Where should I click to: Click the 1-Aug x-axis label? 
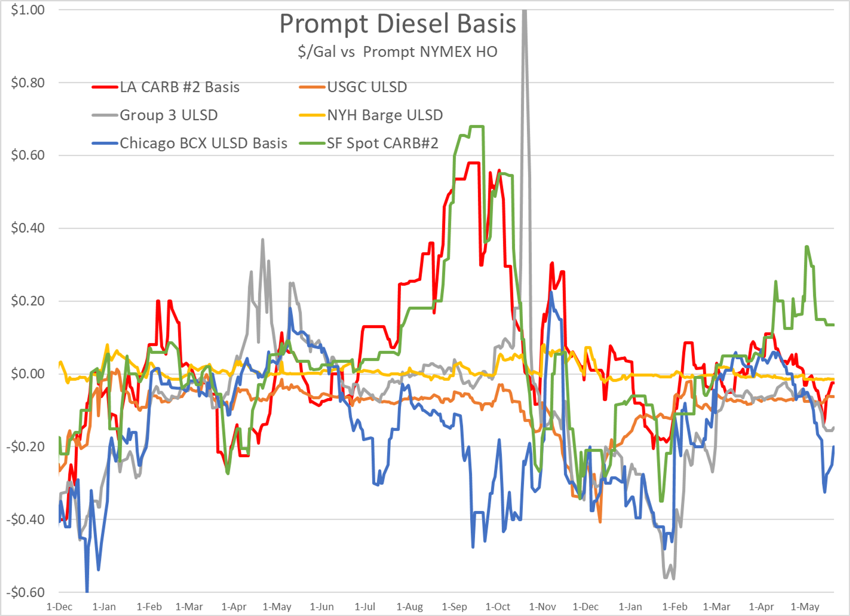410,607
